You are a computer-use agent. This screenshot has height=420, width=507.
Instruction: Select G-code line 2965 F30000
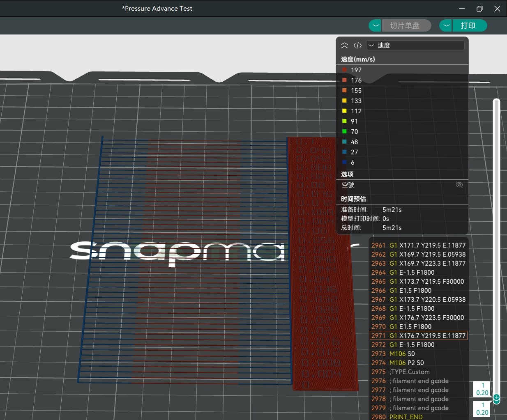pos(419,282)
